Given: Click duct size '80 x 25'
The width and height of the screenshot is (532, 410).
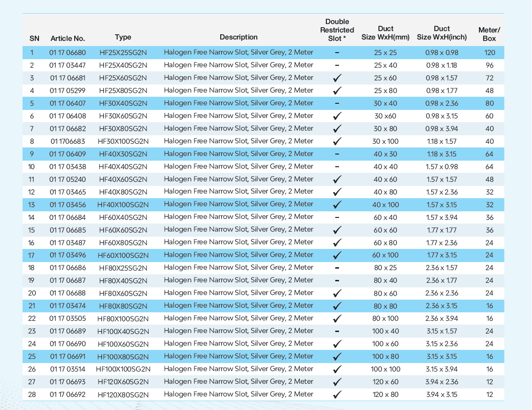Looking at the screenshot, I should (x=386, y=268).
